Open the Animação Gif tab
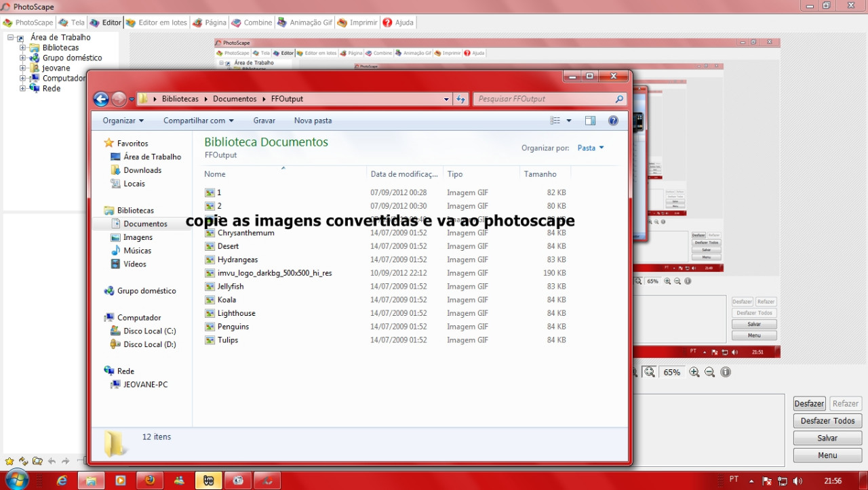 [x=305, y=22]
